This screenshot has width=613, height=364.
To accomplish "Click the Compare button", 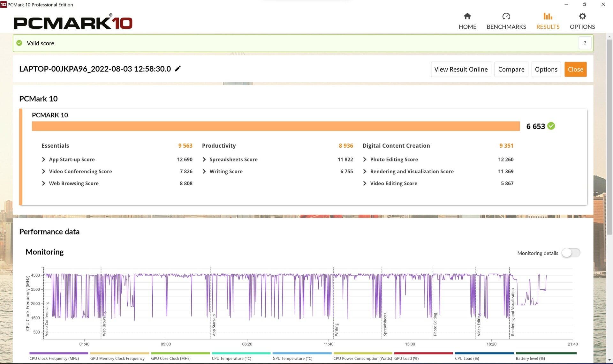I will coord(511,69).
